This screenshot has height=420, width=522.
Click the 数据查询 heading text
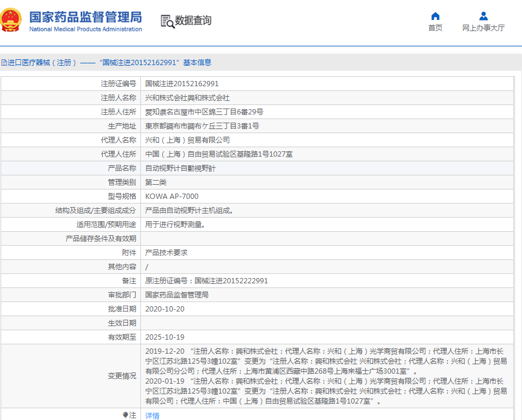[x=193, y=21]
